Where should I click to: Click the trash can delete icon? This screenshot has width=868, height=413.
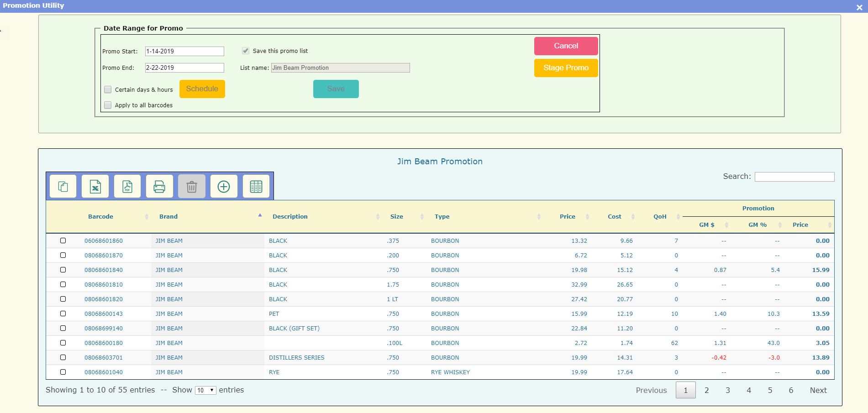[192, 187]
